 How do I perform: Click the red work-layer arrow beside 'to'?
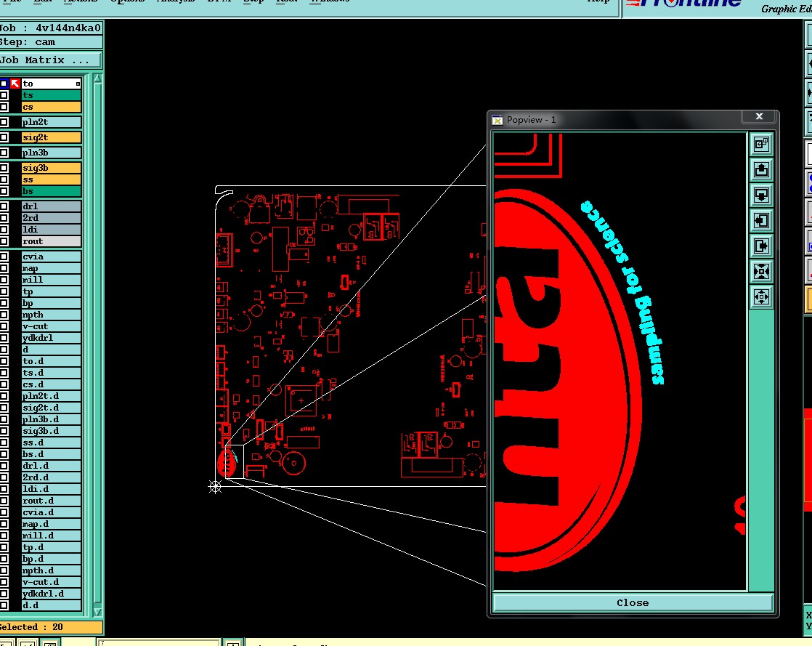(x=15, y=84)
